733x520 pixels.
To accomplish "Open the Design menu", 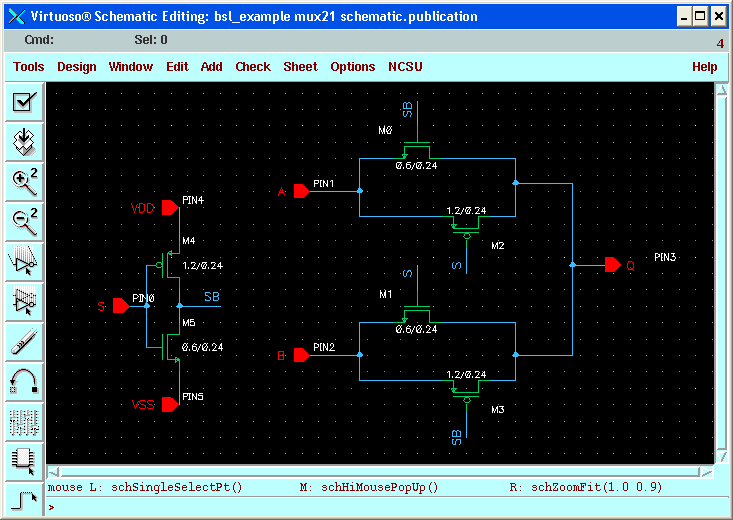I will coord(77,67).
